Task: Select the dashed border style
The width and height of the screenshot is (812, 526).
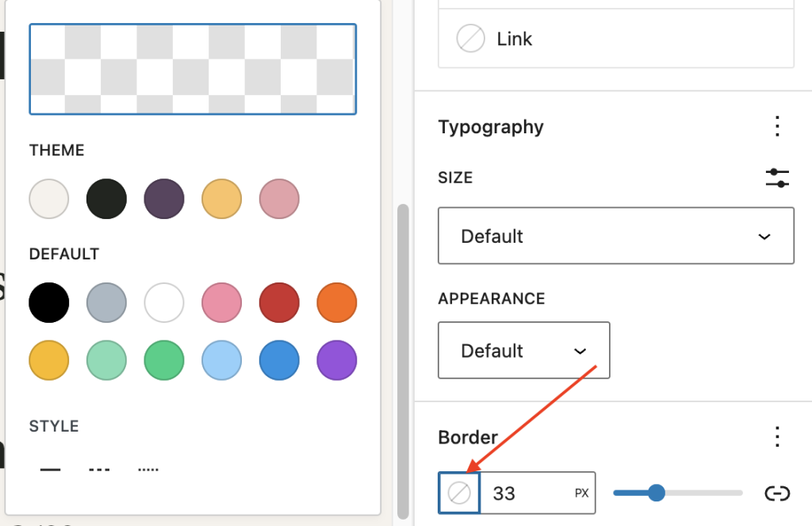Action: pos(98,469)
